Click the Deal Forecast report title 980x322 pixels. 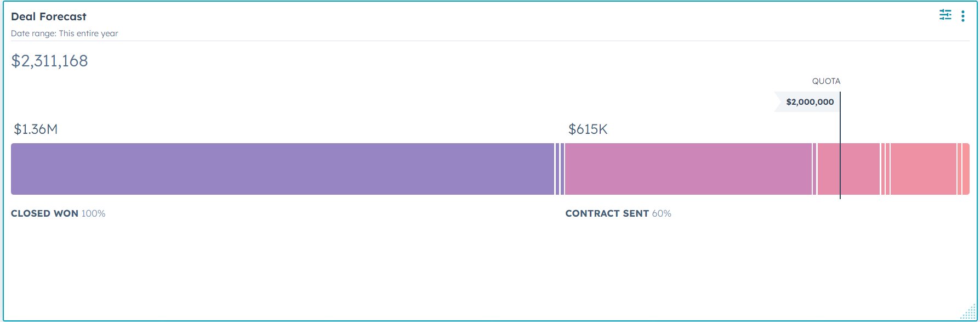point(49,16)
